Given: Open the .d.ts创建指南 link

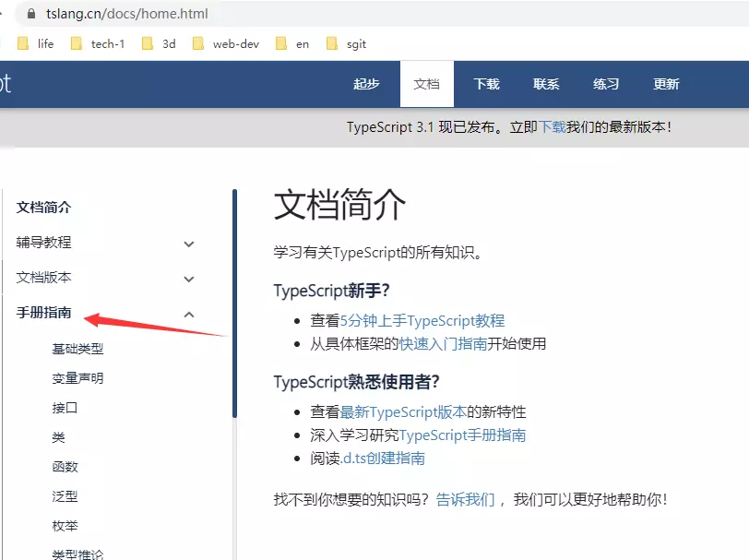Looking at the screenshot, I should (x=383, y=459).
